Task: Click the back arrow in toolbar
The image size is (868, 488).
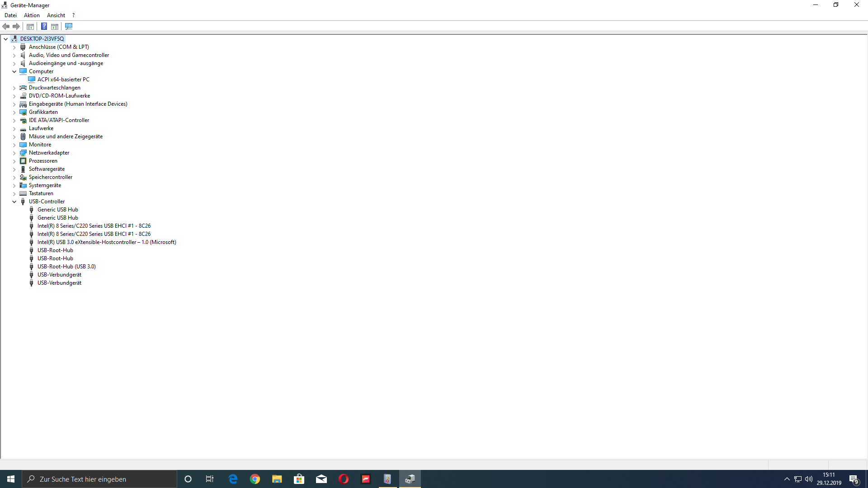Action: (x=6, y=27)
